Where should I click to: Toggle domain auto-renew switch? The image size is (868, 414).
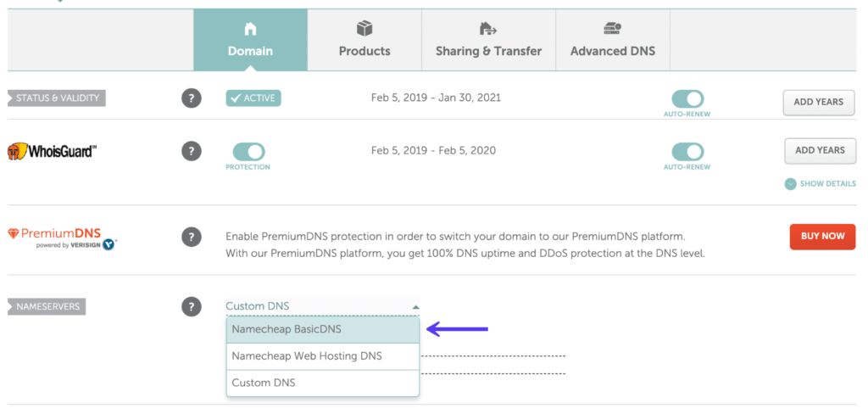pos(687,99)
